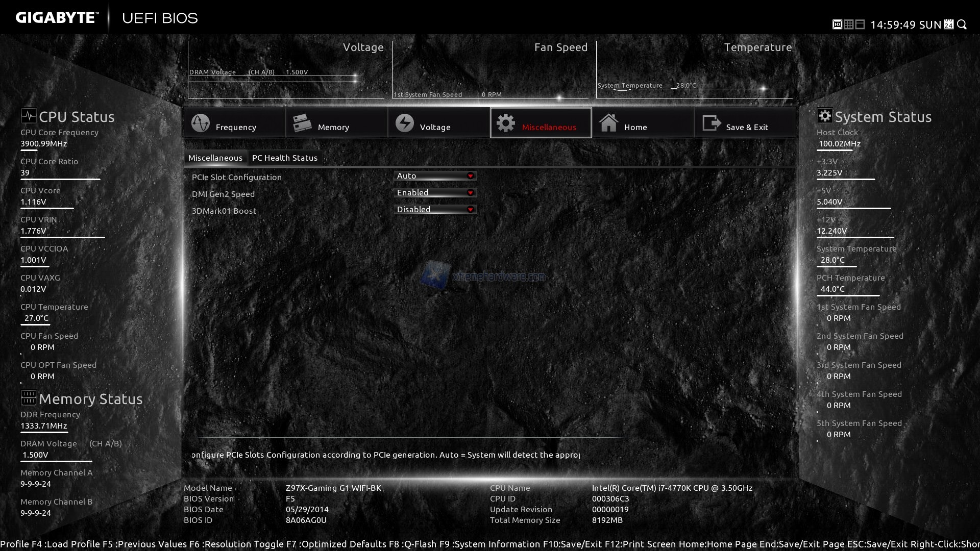Screen dimensions: 980x551
Task: Click the Frequency waveform icon
Action: [200, 123]
